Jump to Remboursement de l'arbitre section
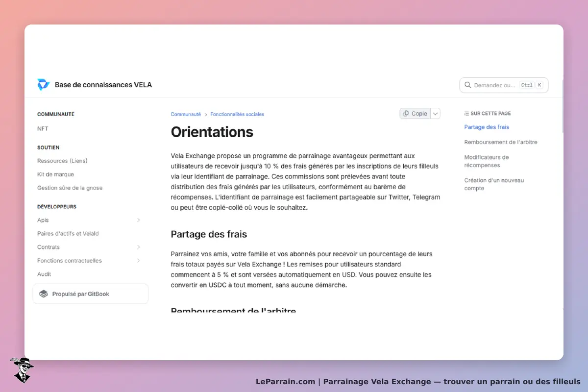The image size is (588, 392). [501, 142]
